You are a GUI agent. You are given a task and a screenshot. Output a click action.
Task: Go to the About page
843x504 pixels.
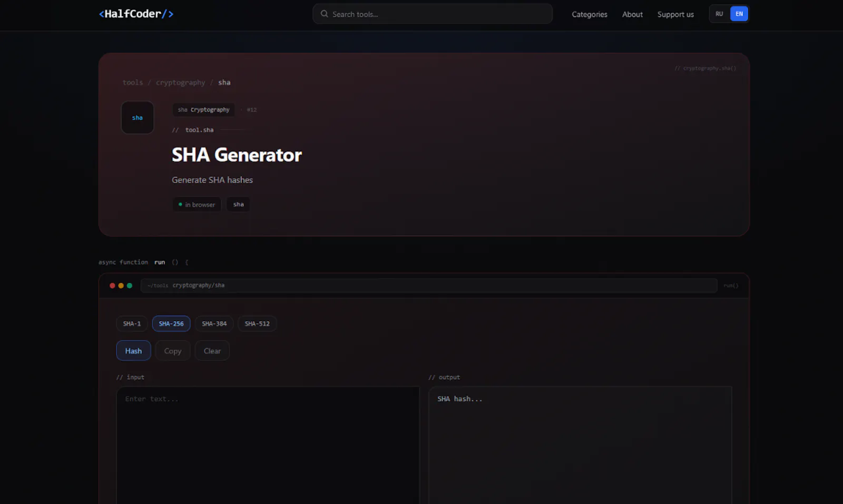(x=632, y=14)
